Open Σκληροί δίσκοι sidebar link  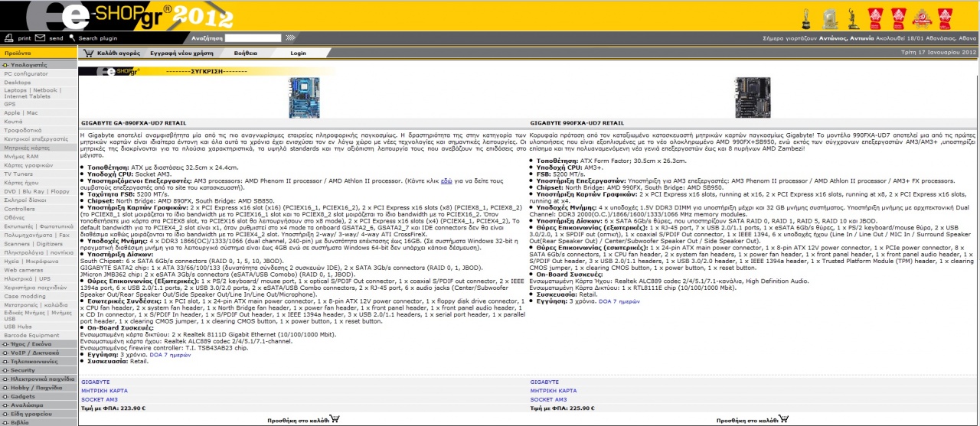click(25, 200)
